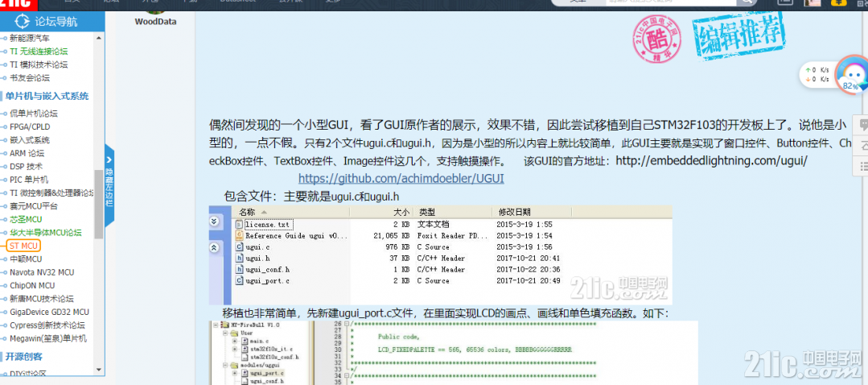Image resolution: width=868 pixels, height=385 pixels.
Task: Open 侃单片机论坛 forum
Action: 34,114
